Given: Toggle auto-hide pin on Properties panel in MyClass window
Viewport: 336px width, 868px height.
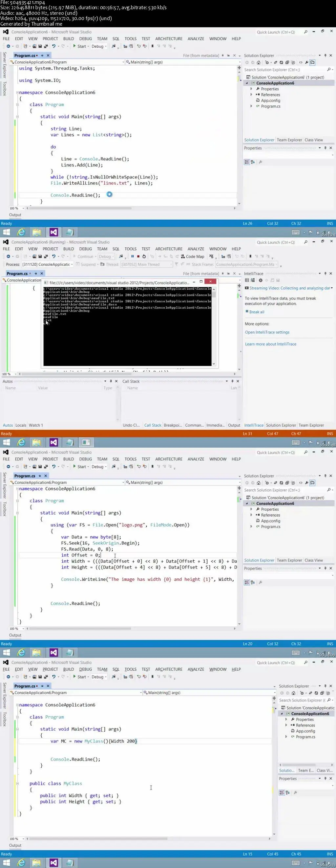Looking at the screenshot, I should point(325,778).
